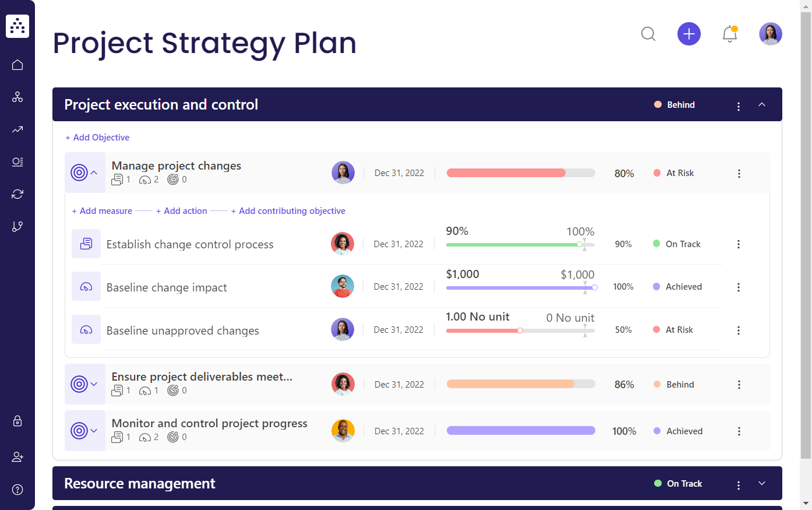Open the invite user icon in the sidebar
This screenshot has height=510, width=812.
[x=17, y=456]
